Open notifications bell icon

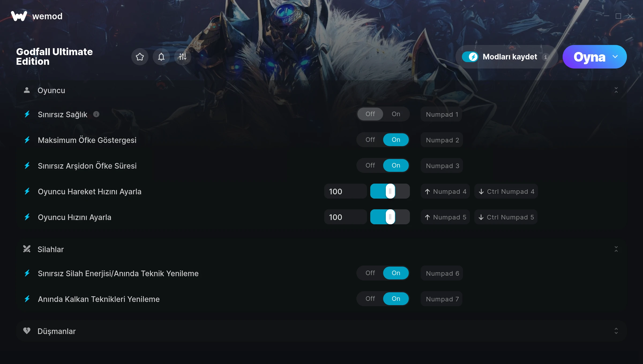coord(161,57)
